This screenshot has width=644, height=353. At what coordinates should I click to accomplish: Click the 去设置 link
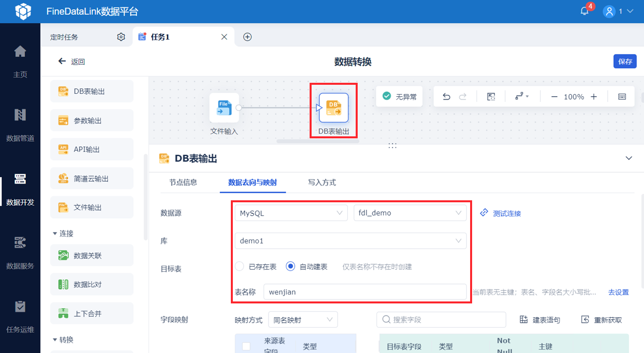(x=619, y=292)
